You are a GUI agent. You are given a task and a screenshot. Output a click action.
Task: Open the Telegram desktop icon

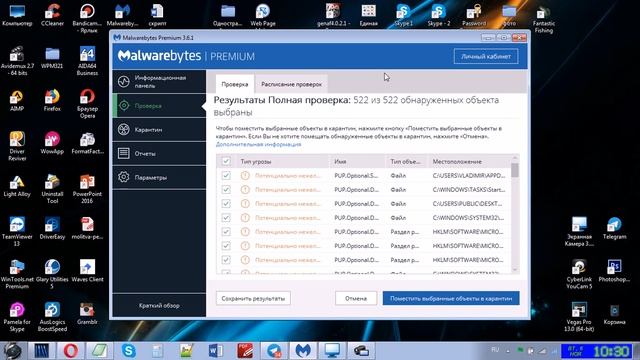click(614, 228)
